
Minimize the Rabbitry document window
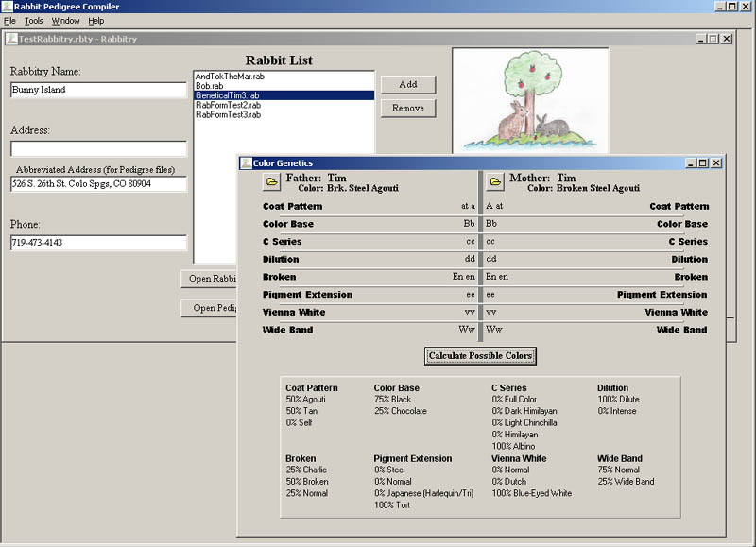coord(700,39)
